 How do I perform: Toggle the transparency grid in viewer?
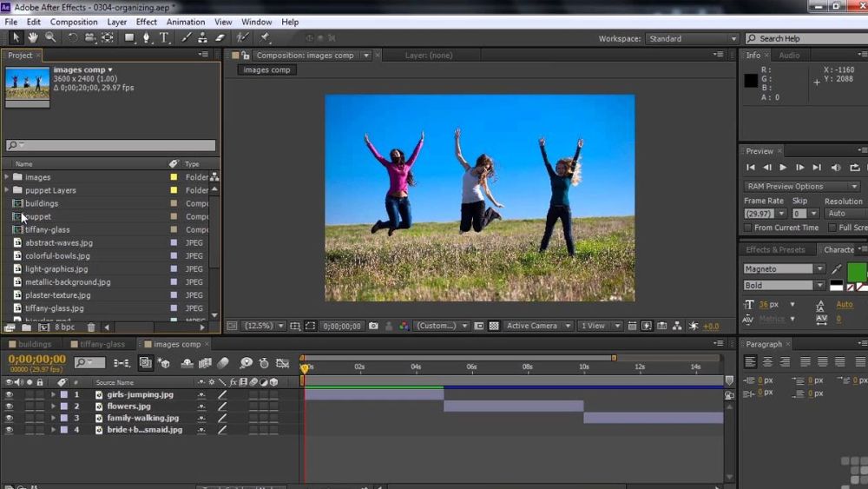(x=494, y=326)
